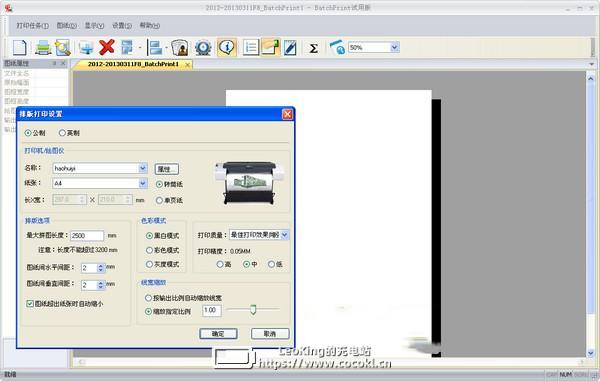Click the list view toolbar icon

(x=251, y=47)
